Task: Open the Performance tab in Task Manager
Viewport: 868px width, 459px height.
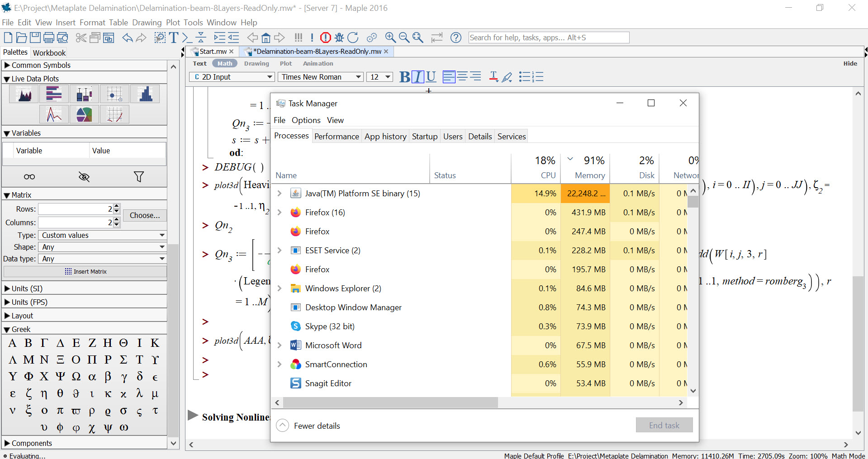Action: click(x=337, y=137)
